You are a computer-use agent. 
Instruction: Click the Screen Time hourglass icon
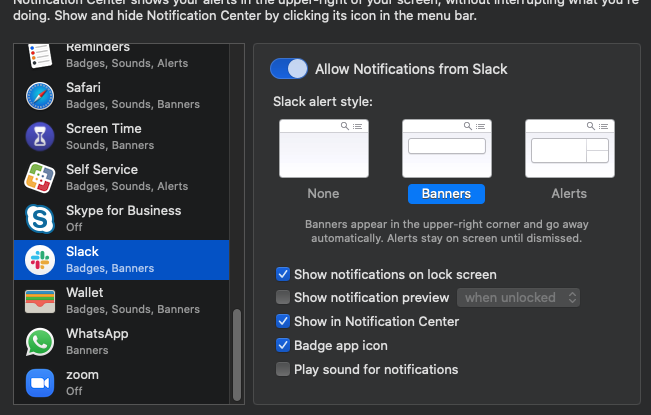point(40,137)
